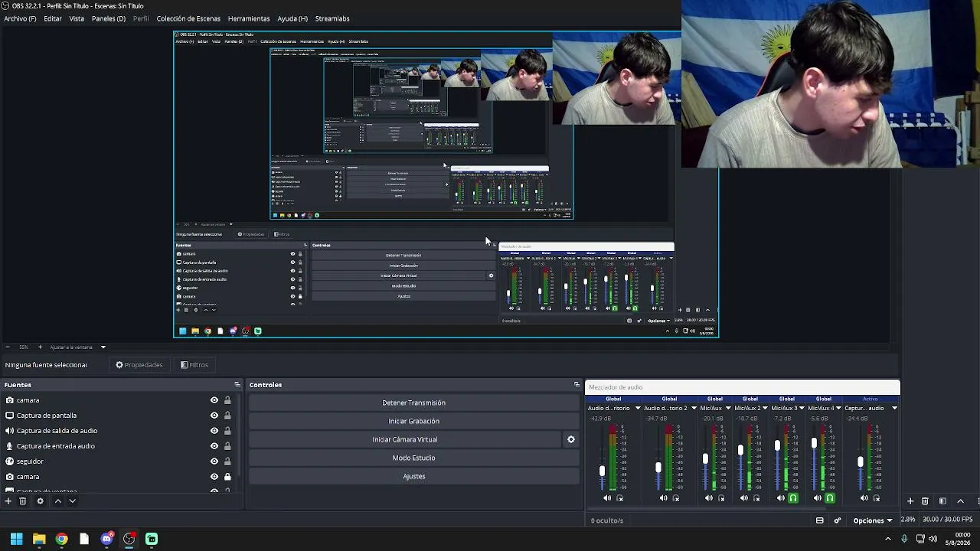
Task: Open advanced audio properties gears icon
Action: pos(837,520)
